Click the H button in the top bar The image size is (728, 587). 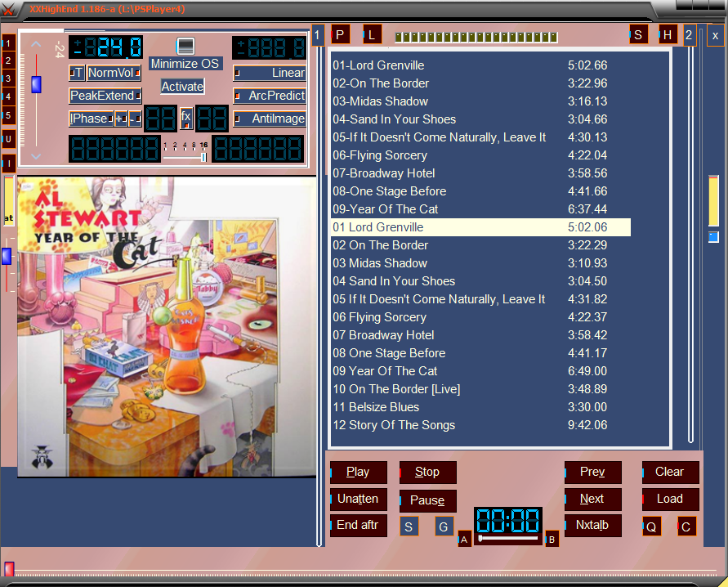[668, 35]
